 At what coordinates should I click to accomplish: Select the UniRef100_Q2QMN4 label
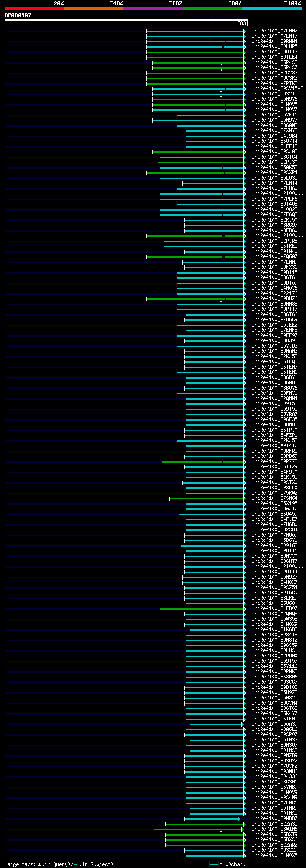[x=274, y=399]
